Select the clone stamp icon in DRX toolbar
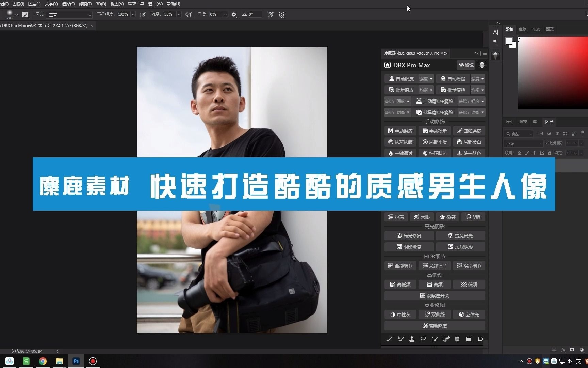Screen dimensions: 588x368 click(412, 339)
